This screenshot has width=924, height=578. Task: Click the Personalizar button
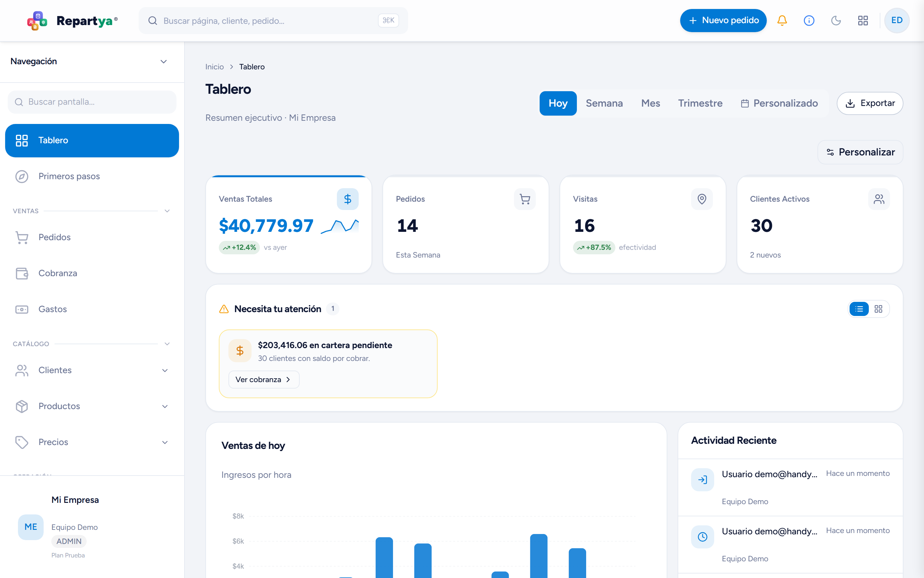pos(860,152)
